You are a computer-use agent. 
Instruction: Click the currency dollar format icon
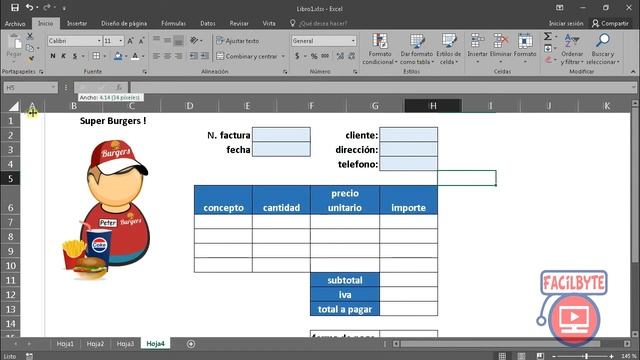click(x=297, y=56)
